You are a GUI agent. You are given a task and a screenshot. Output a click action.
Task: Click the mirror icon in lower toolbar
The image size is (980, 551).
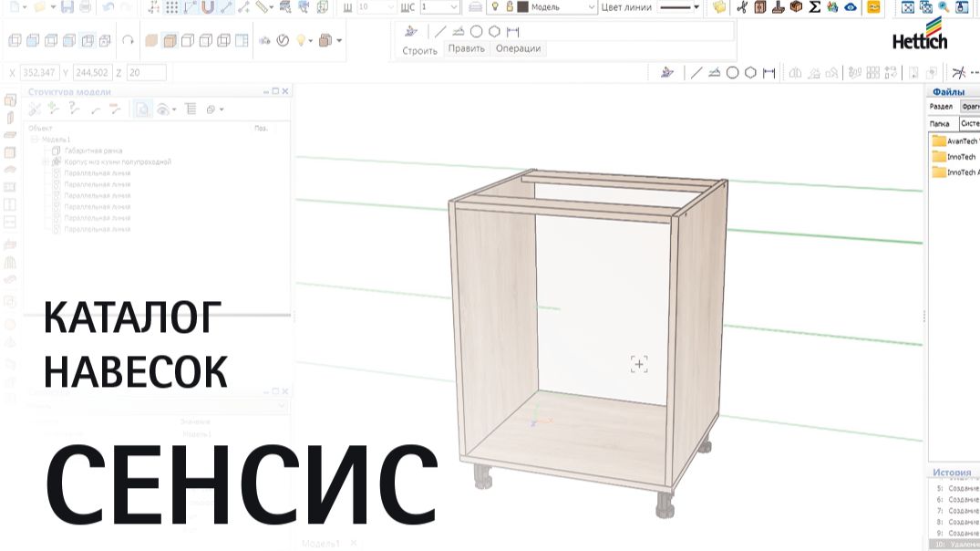coord(795,73)
